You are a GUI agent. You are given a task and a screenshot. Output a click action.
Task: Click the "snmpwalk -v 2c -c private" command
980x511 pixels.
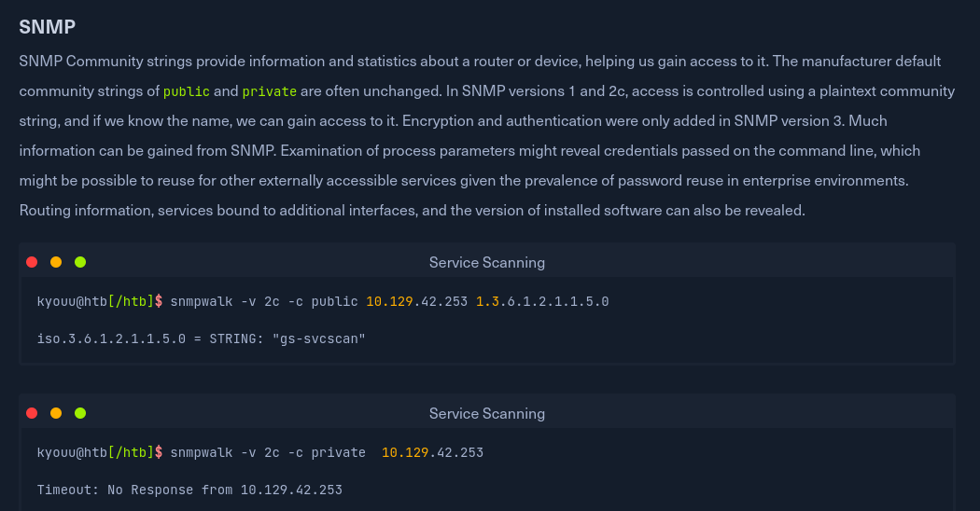point(268,452)
